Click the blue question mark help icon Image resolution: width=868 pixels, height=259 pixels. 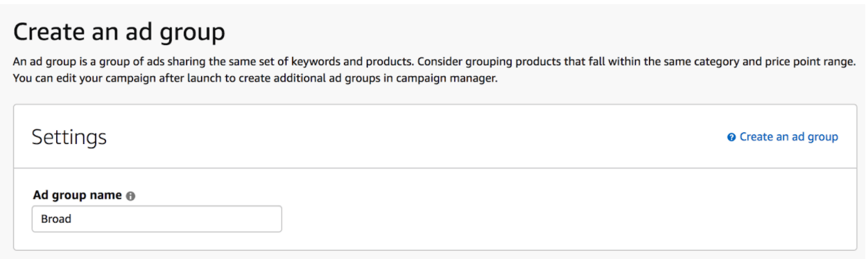(731, 137)
